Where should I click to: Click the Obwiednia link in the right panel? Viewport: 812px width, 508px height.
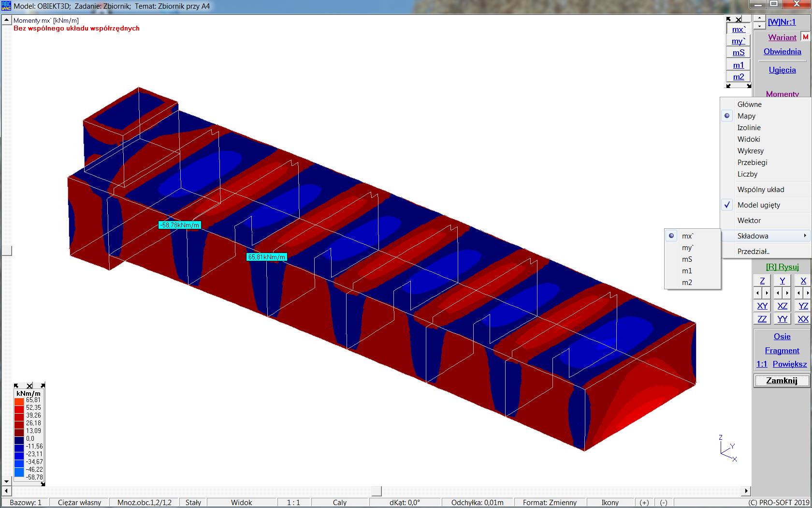click(782, 51)
